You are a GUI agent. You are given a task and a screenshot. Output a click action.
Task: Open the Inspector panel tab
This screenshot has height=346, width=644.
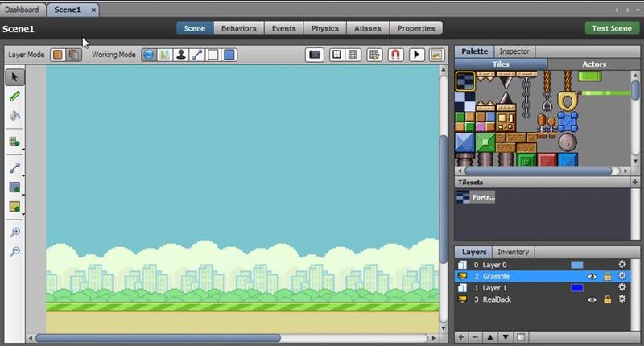pos(514,51)
